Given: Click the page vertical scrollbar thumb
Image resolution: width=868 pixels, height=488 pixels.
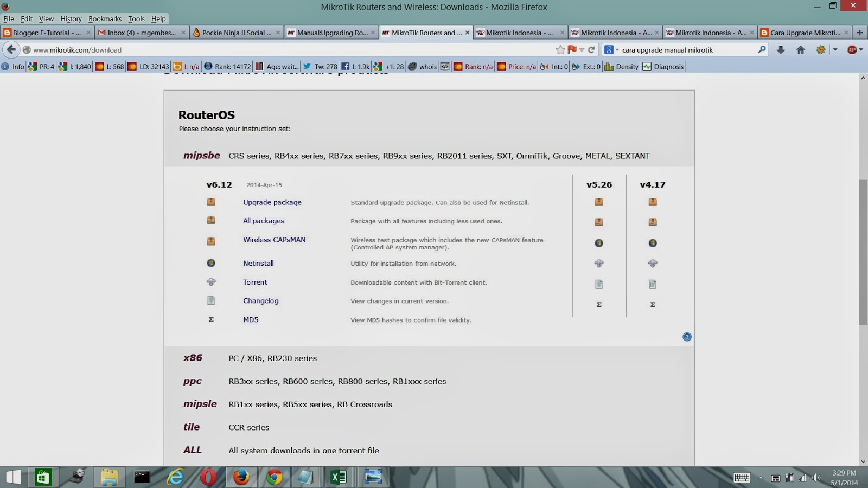Looking at the screenshot, I should tap(863, 252).
